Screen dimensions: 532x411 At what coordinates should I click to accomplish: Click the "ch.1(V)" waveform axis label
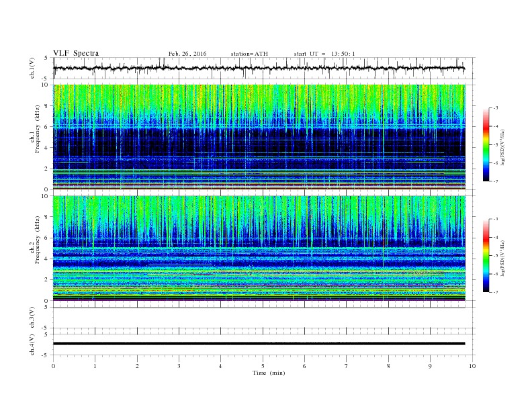[32, 68]
